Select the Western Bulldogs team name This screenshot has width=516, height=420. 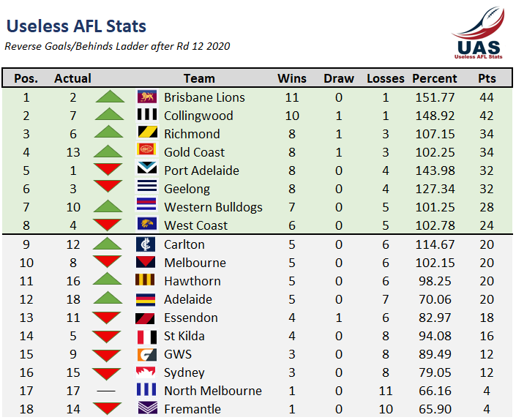[213, 207]
